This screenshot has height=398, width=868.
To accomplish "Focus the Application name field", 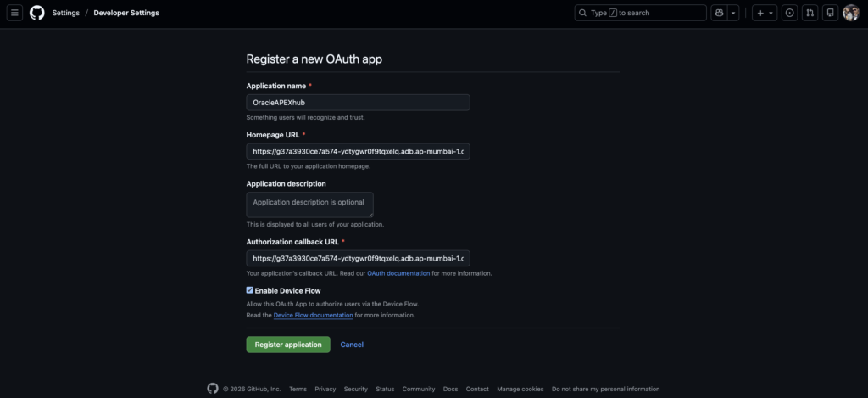I will 358,102.
